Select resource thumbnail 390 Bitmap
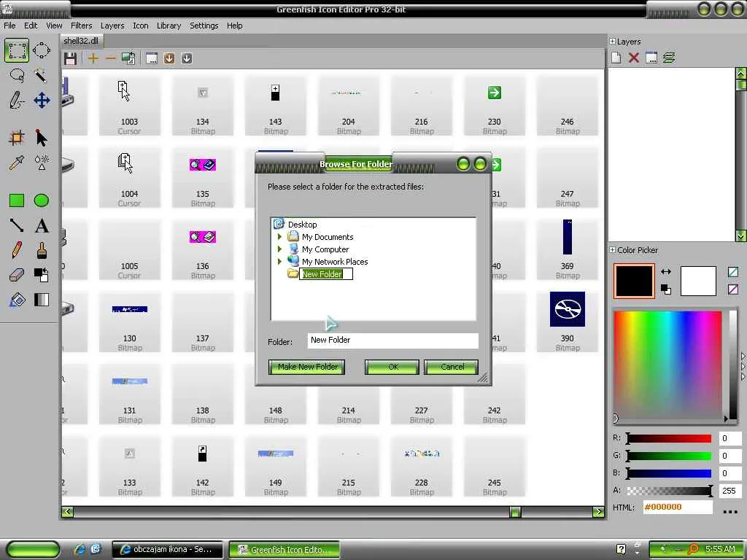This screenshot has height=560, width=747. 567,321
